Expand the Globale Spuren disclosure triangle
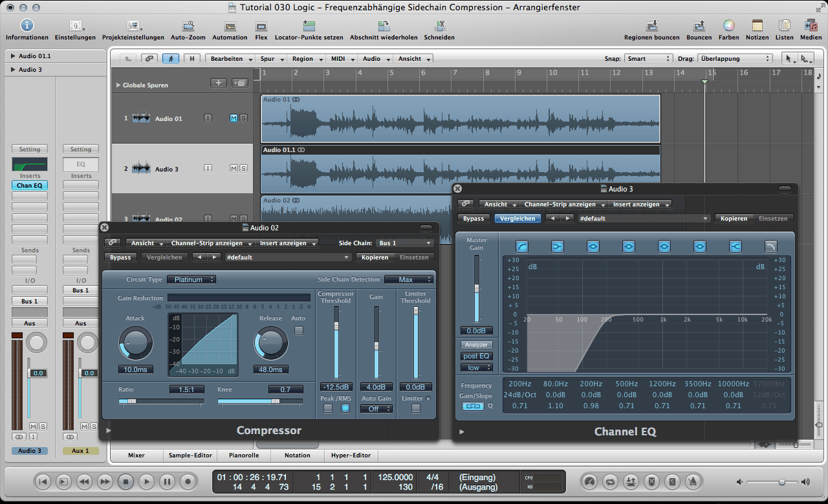Viewport: 828px width, 504px height. pos(118,85)
